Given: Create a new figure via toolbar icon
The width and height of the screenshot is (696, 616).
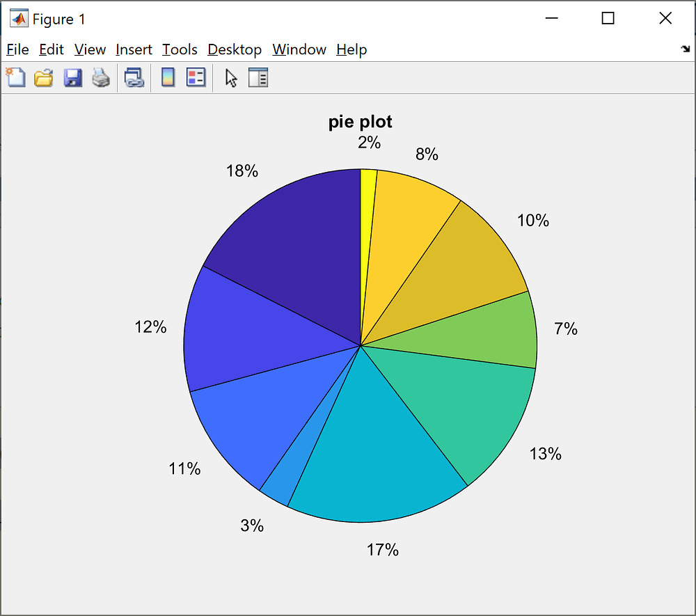Looking at the screenshot, I should 15,77.
